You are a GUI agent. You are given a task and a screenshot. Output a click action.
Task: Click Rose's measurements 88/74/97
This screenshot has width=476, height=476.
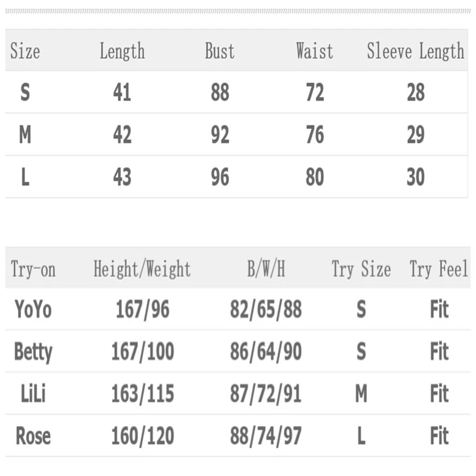pyautogui.click(x=266, y=436)
